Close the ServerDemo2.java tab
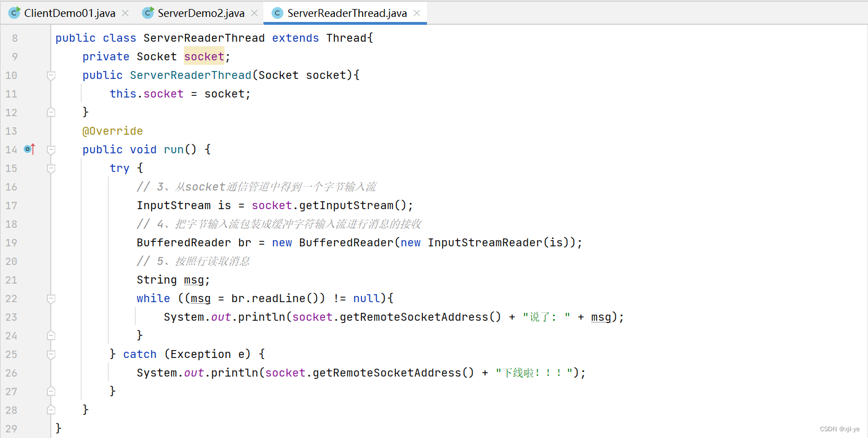Screen dimensions: 868x438 [x=254, y=13]
